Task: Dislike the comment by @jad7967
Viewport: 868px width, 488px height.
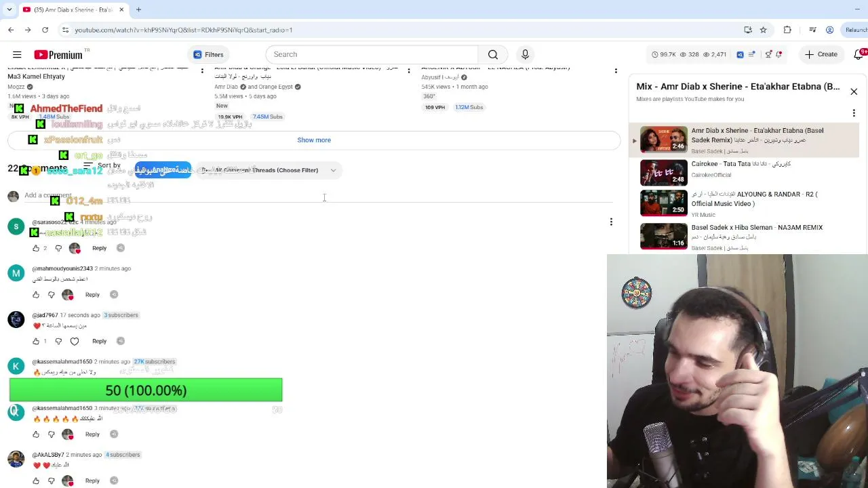Action: [x=58, y=341]
